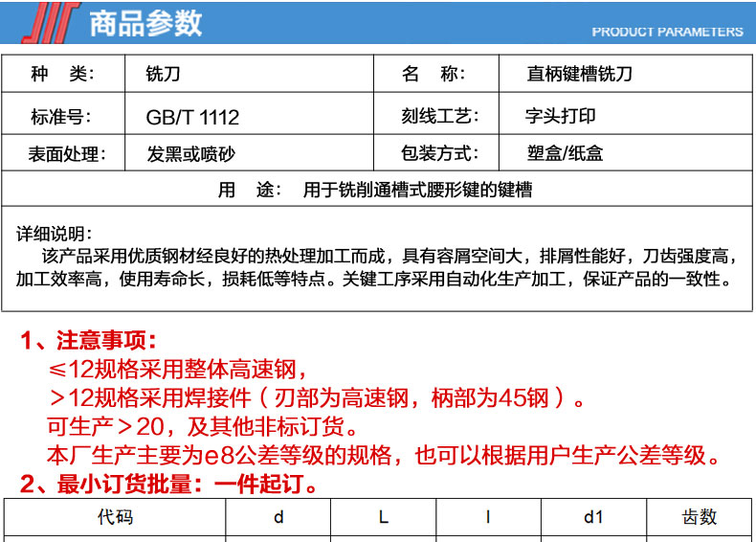
Task: Click the 商品参数 header title
Action: [x=145, y=23]
